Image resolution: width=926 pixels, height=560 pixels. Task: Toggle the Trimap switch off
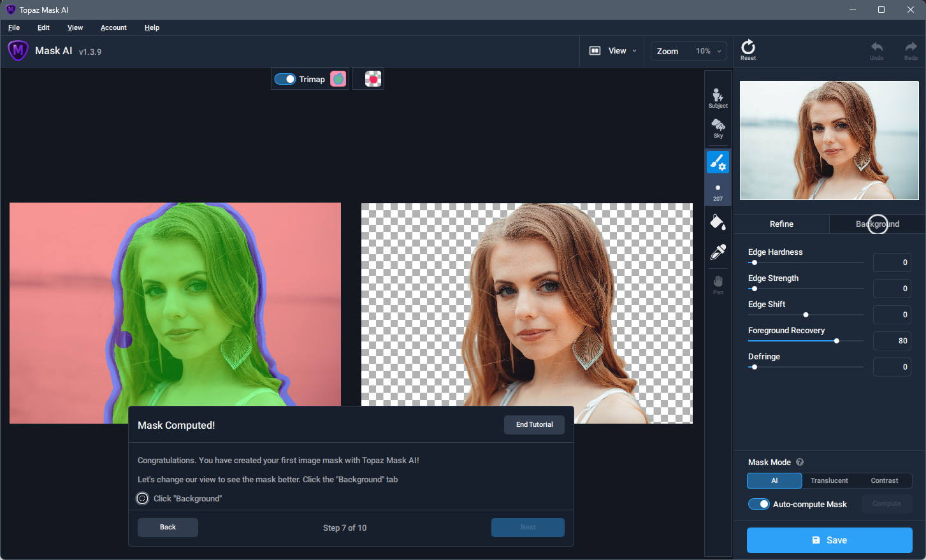[x=285, y=79]
